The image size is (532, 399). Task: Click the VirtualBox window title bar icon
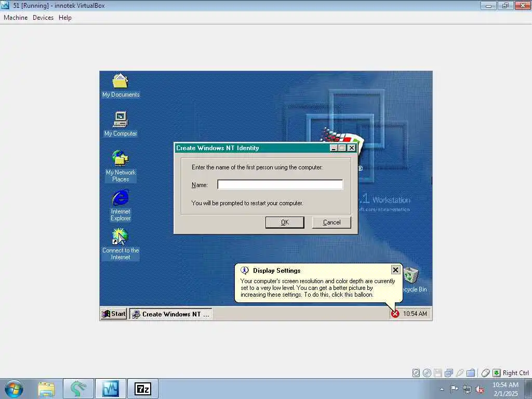(x=5, y=5)
